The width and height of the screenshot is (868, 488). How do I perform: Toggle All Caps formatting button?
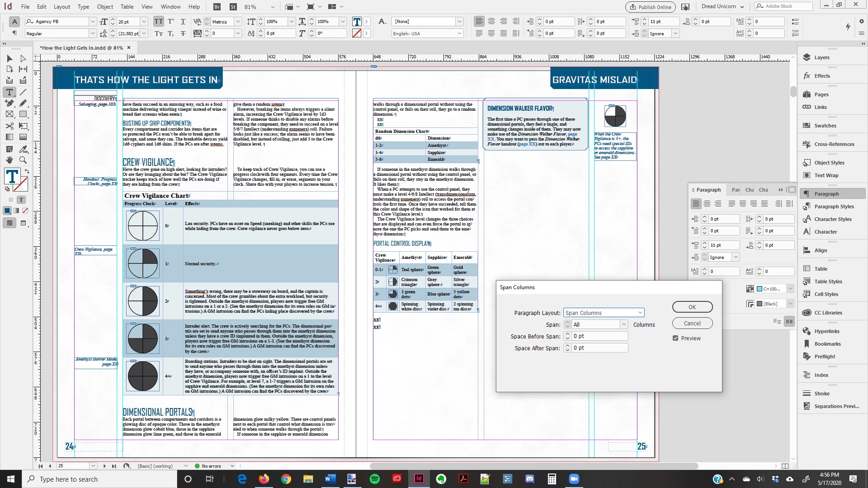[x=159, y=21]
